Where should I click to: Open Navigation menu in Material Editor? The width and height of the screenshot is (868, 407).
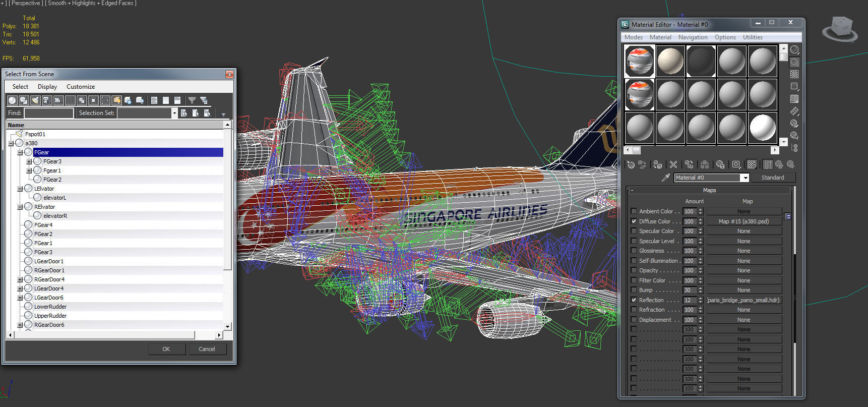[693, 37]
